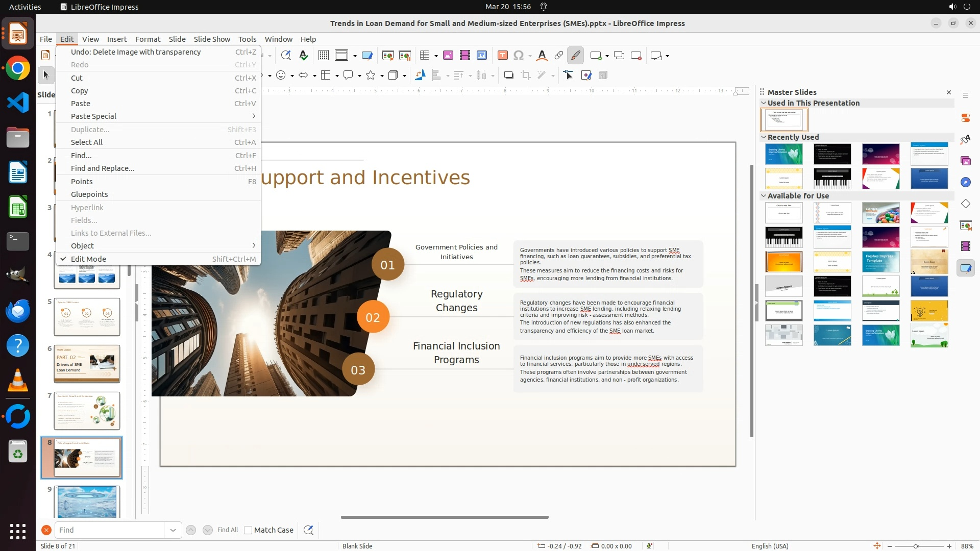980x551 pixels.
Task: Click the Insert Audio or Video icon
Action: 465,56
